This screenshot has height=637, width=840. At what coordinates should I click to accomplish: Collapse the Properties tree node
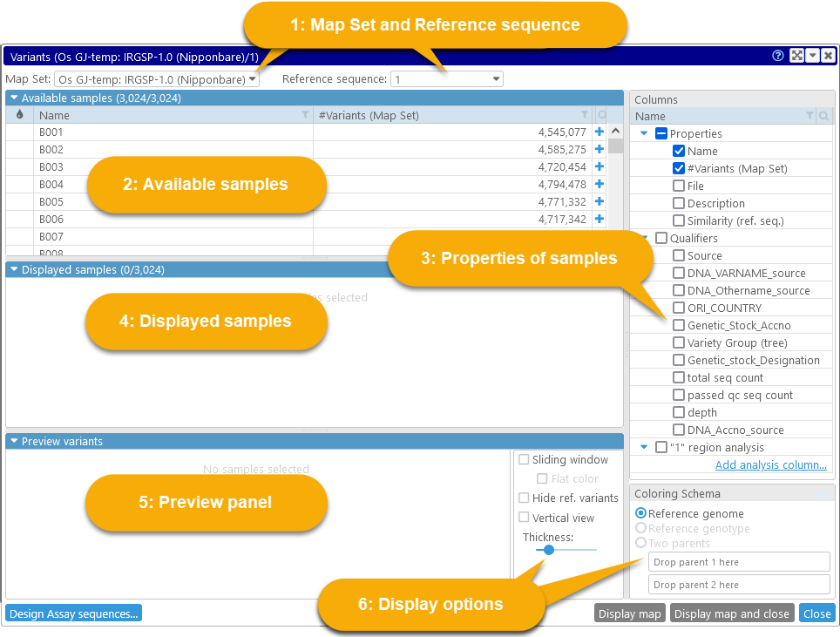pos(644,133)
